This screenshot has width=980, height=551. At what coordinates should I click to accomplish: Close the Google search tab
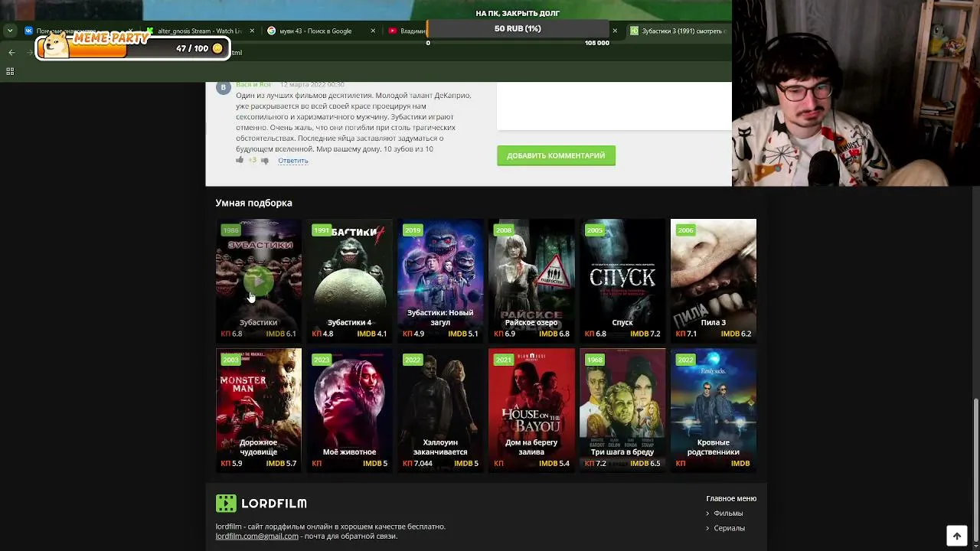373,31
